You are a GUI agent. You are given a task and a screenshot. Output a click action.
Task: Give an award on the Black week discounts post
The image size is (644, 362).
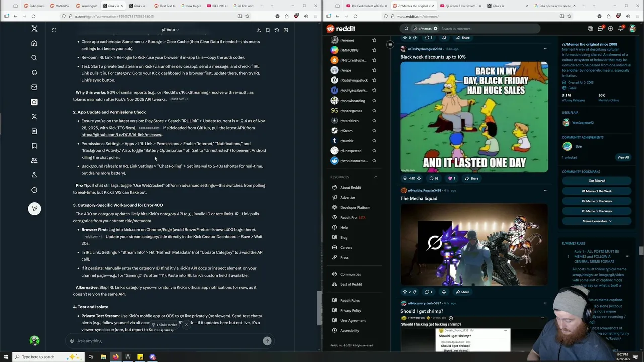452,178
